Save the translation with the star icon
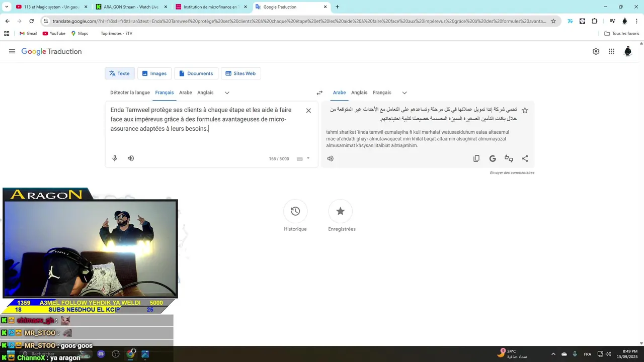 coord(525,110)
